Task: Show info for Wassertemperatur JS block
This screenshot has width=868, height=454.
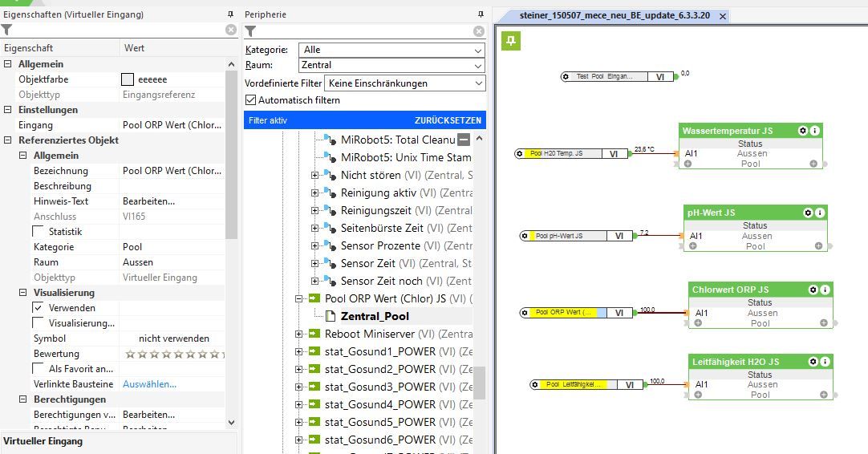Action: (815, 131)
